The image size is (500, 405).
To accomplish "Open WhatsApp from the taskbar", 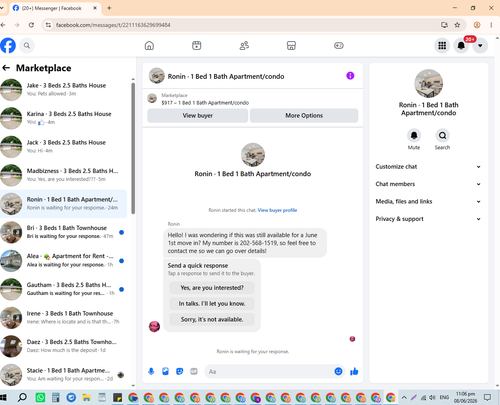I will pos(40,397).
